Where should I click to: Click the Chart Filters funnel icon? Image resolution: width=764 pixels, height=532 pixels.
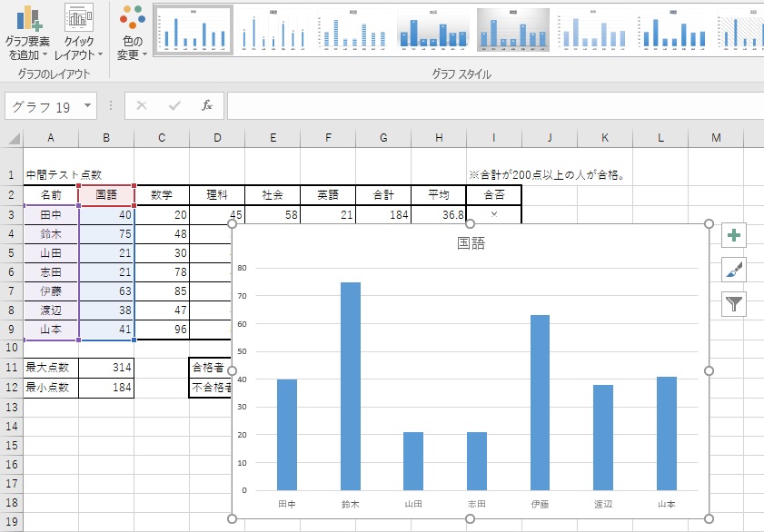732,303
